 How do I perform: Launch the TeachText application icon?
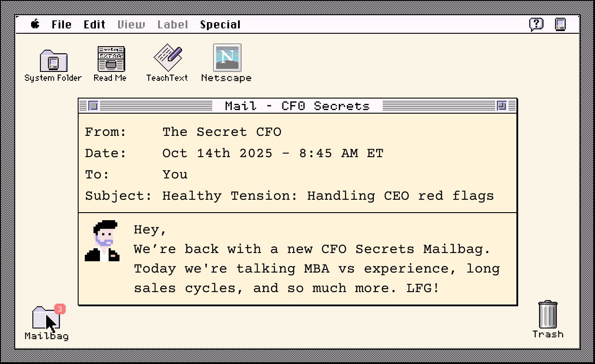point(168,58)
